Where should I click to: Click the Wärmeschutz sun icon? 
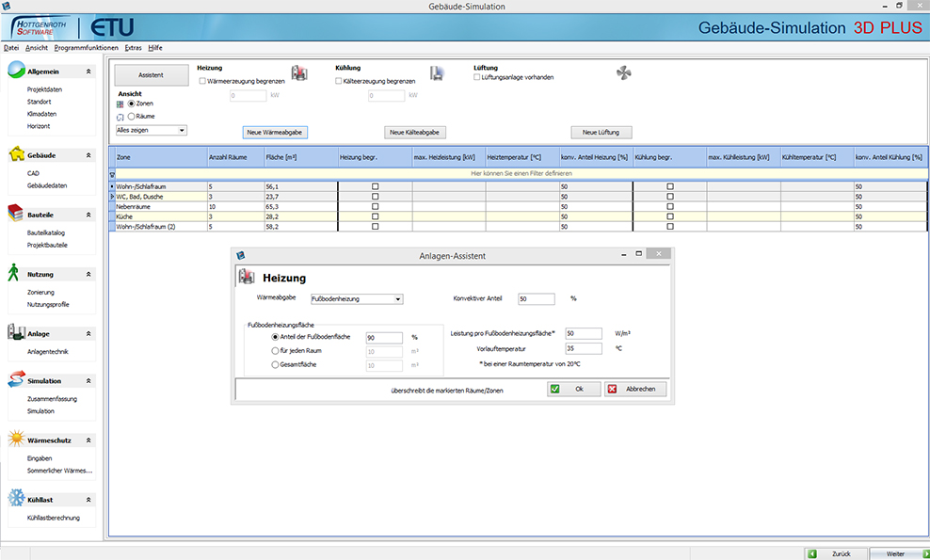(x=16, y=440)
